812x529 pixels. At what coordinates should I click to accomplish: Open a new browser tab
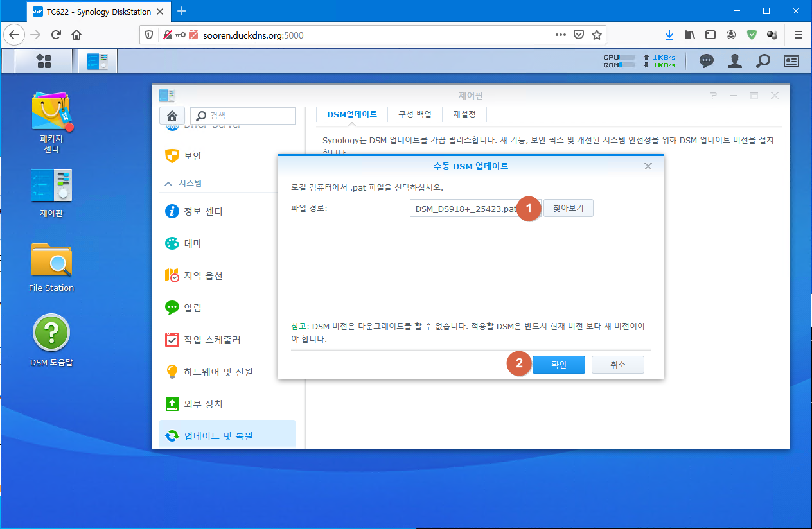[x=182, y=11]
